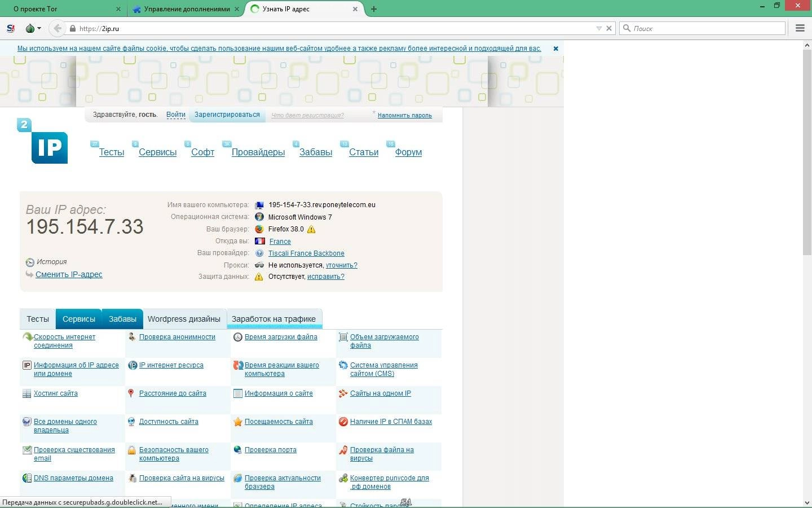Click the padlock site identity icon

click(72, 28)
